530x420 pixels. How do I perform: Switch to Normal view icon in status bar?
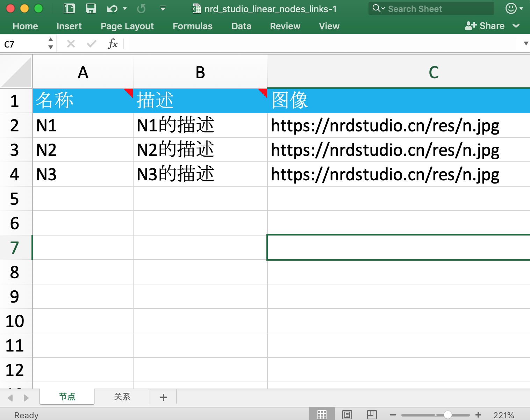tap(322, 414)
